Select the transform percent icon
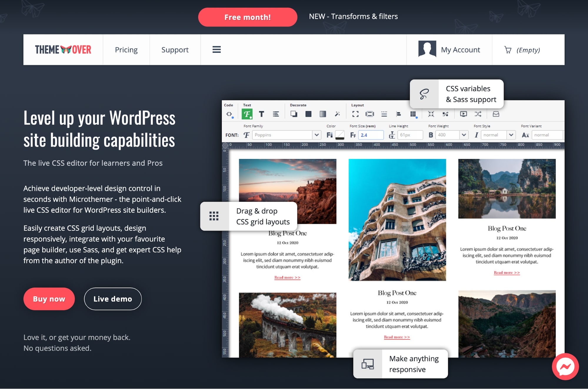588x389 pixels. click(x=445, y=114)
